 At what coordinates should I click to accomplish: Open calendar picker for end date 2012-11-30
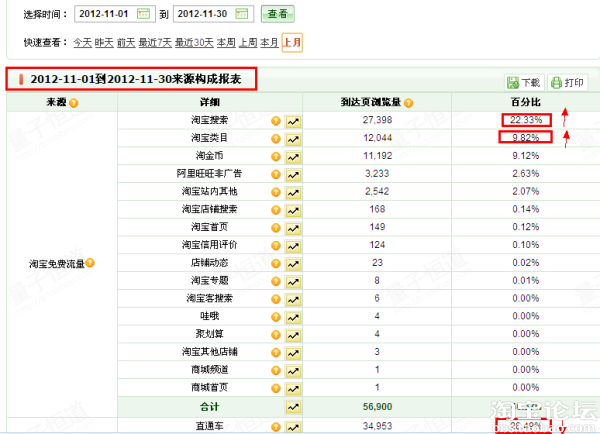(242, 14)
